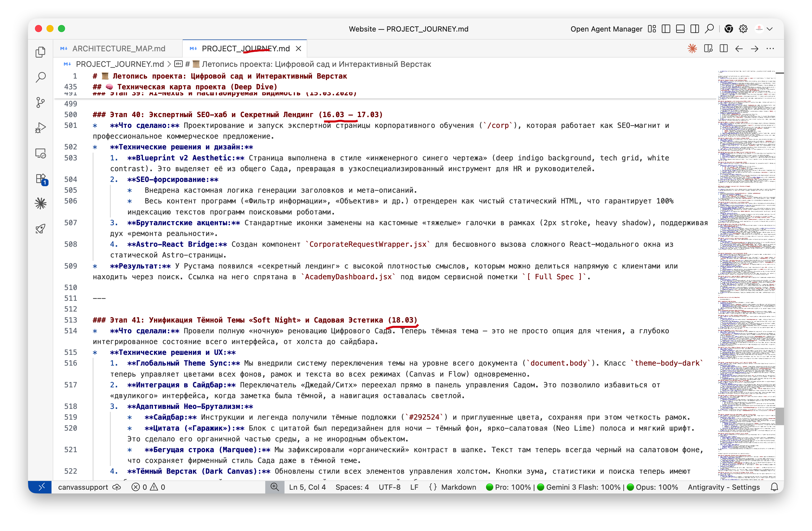Click the Open Agent Manager button
812x531 pixels.
[606, 29]
